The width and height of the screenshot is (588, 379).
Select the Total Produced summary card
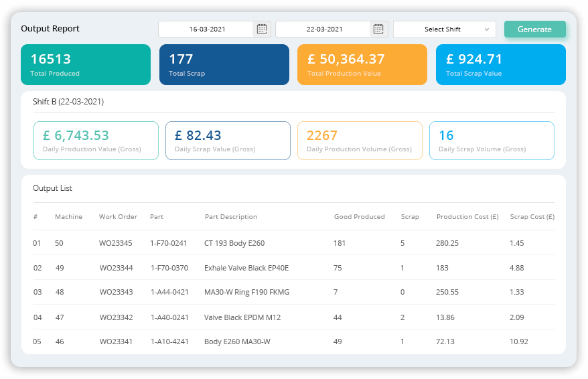[x=86, y=65]
